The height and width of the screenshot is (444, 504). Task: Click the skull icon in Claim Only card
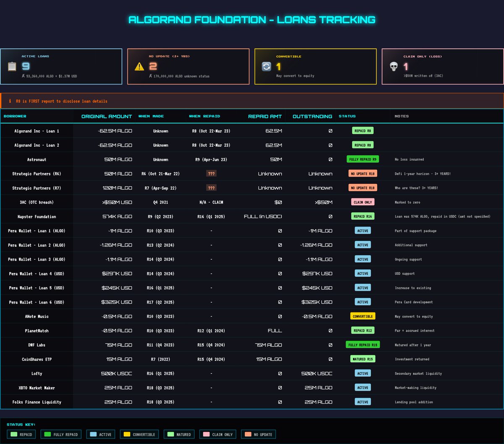[x=394, y=66]
